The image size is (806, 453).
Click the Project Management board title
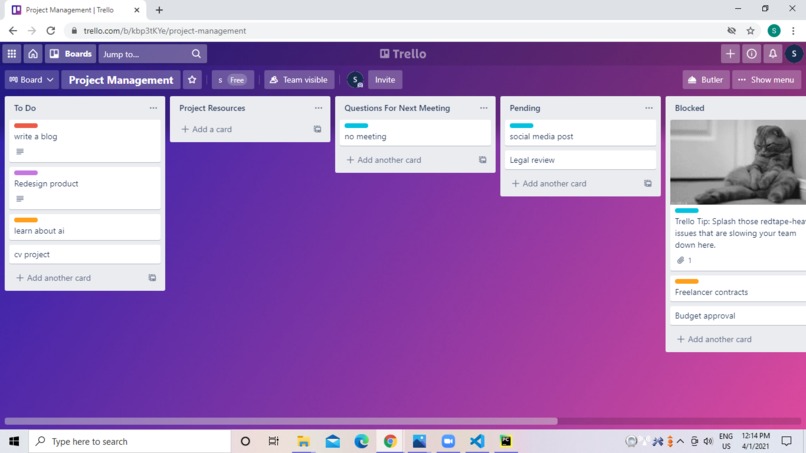[x=121, y=80]
